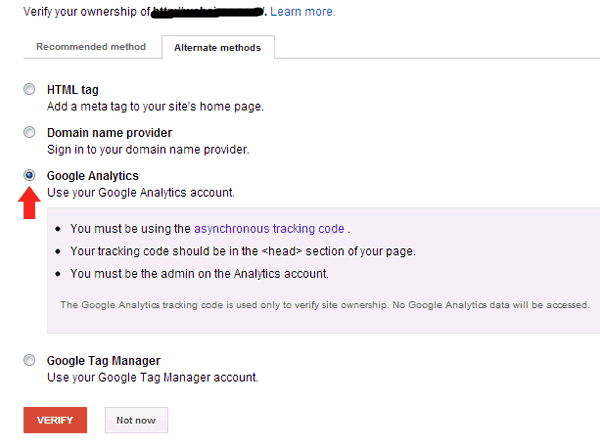Switch to the Recommended method tab
Image resolution: width=600 pixels, height=448 pixels.
pos(91,47)
